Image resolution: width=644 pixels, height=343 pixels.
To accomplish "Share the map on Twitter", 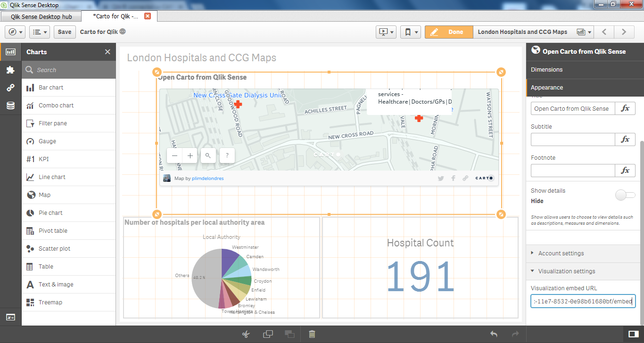I will click(441, 178).
